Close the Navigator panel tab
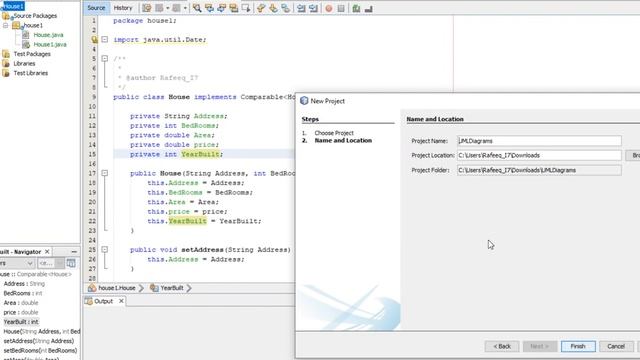This screenshot has width=640, height=360. pyautogui.click(x=47, y=252)
